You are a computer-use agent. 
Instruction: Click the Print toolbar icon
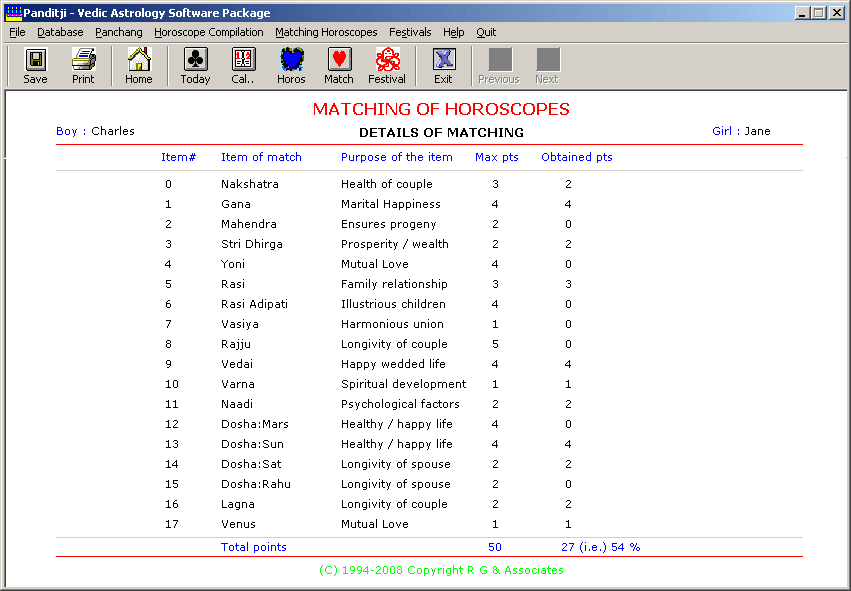(83, 60)
